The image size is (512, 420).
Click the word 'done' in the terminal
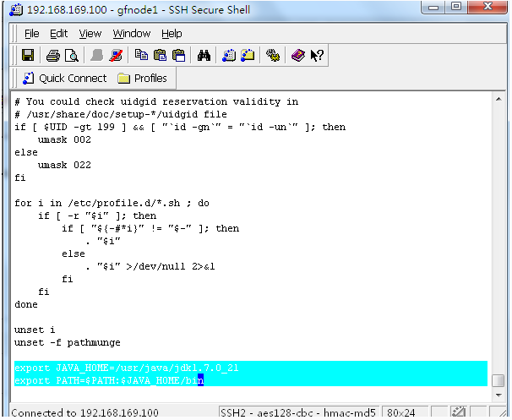click(x=26, y=304)
